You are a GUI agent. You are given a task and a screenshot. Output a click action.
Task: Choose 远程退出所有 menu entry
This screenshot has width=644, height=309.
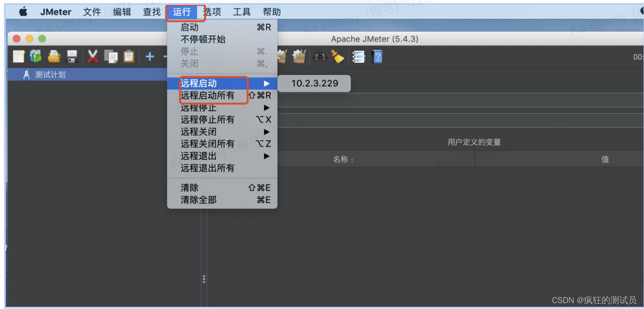click(x=222, y=168)
